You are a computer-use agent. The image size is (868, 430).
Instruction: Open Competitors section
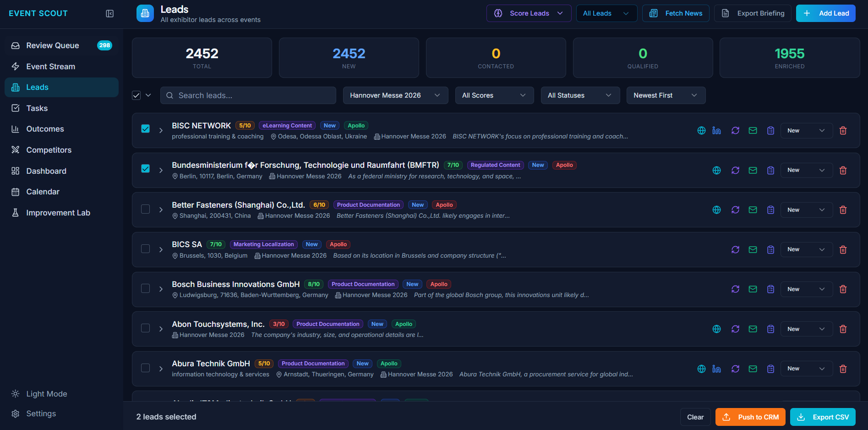(61, 150)
